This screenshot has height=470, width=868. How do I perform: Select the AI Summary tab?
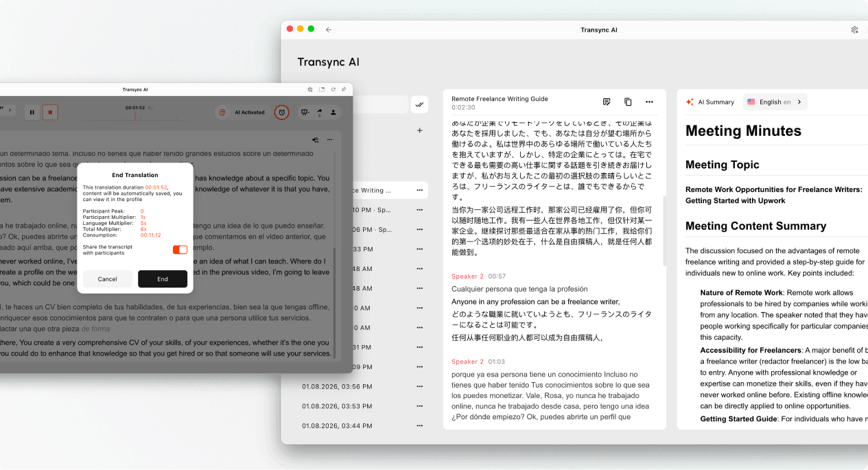point(709,102)
